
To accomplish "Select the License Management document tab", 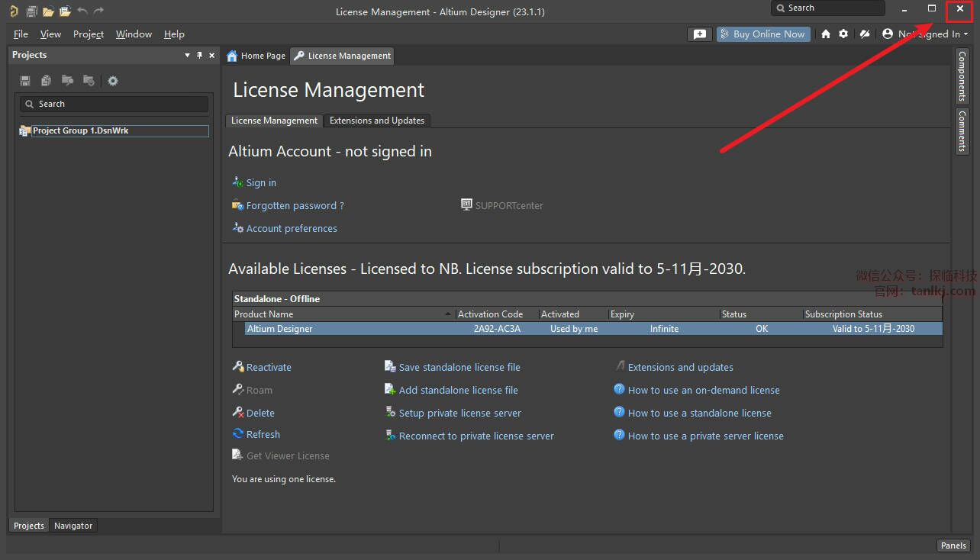I will pos(343,56).
